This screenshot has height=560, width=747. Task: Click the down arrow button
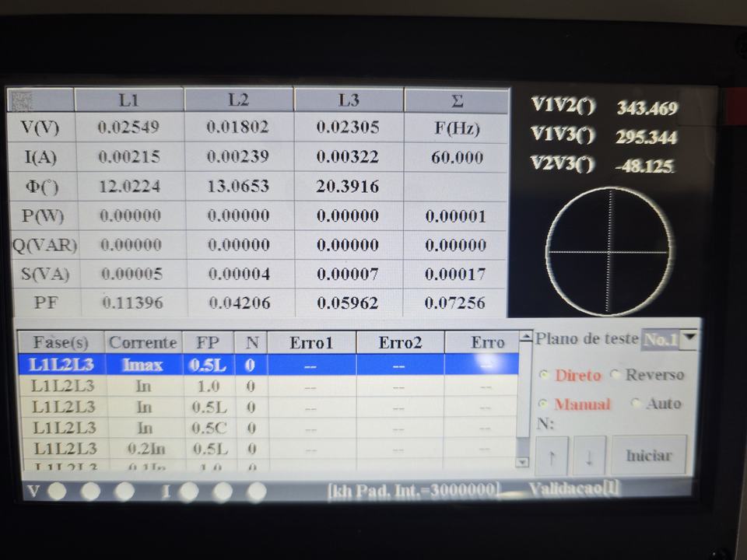point(589,457)
